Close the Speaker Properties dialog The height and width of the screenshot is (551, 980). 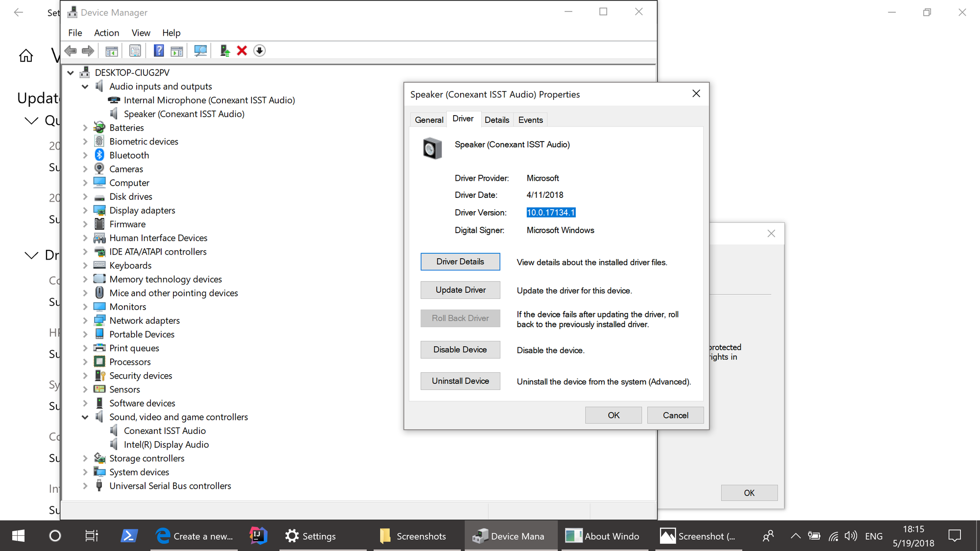[696, 94]
